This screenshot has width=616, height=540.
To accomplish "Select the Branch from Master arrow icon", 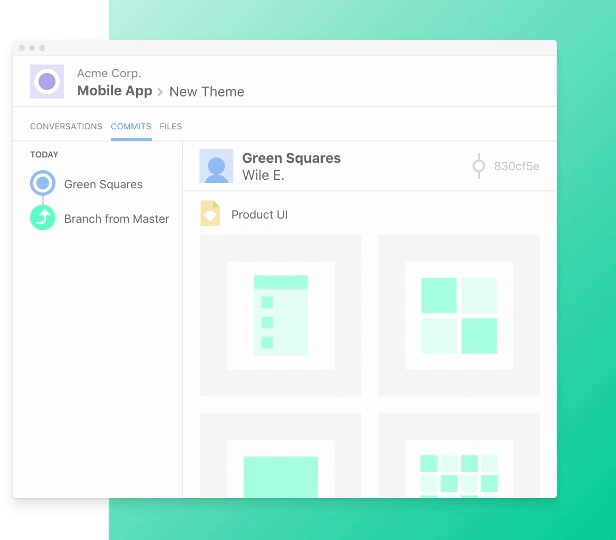I will [42, 218].
